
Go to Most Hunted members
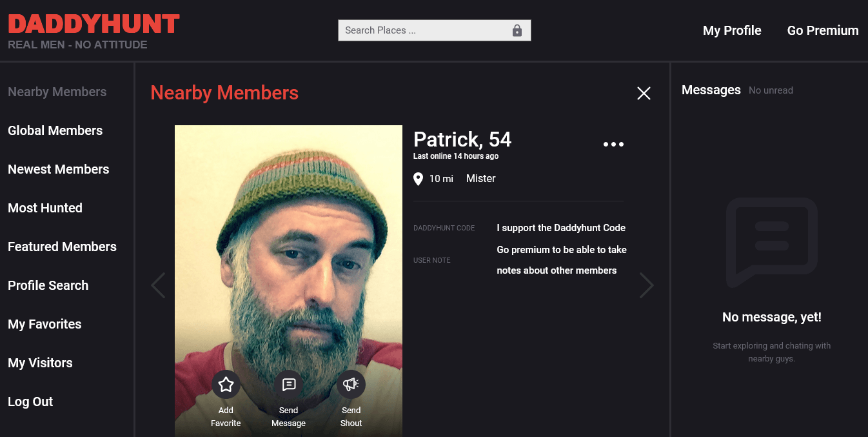(x=45, y=208)
